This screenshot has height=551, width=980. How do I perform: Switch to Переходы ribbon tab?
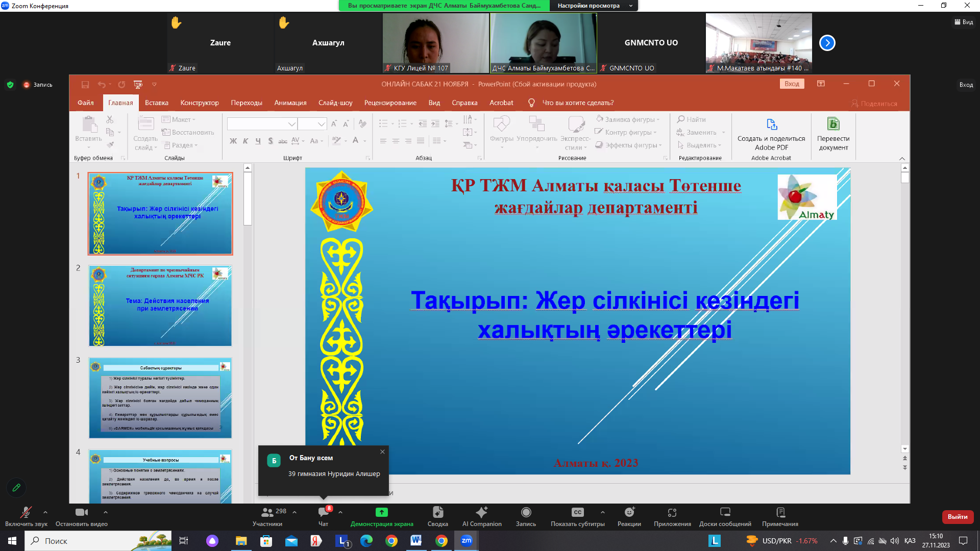[x=247, y=103]
